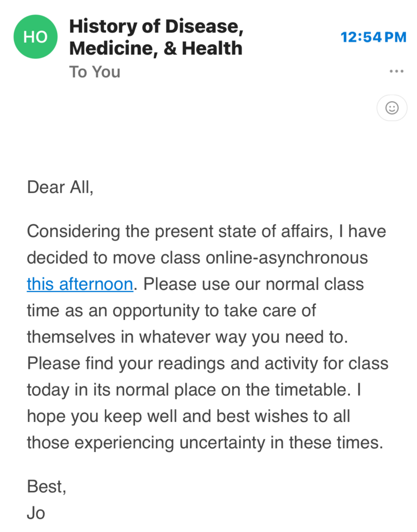417x532 pixels.
Task: Tap the green HO sender avatar
Action: pos(36,37)
